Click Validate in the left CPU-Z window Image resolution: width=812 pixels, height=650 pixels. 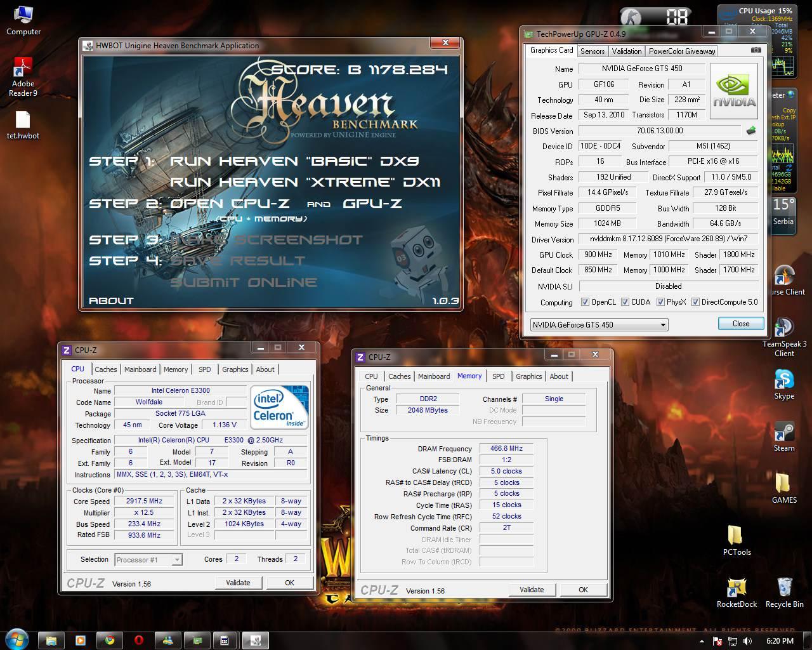pyautogui.click(x=238, y=583)
